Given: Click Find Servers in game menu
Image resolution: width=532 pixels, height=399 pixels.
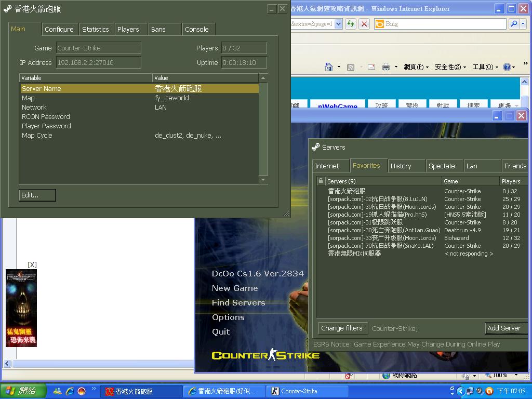Looking at the screenshot, I should click(238, 303).
